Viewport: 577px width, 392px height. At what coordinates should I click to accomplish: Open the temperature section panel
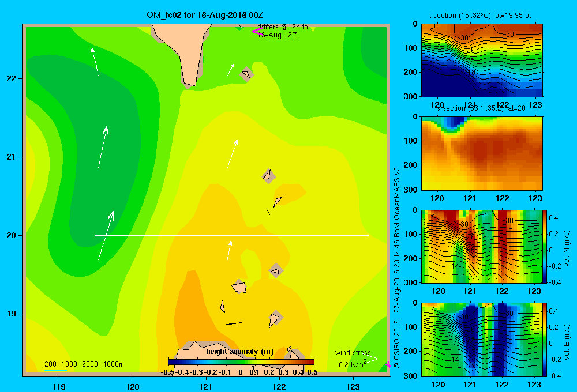pyautogui.click(x=482, y=61)
